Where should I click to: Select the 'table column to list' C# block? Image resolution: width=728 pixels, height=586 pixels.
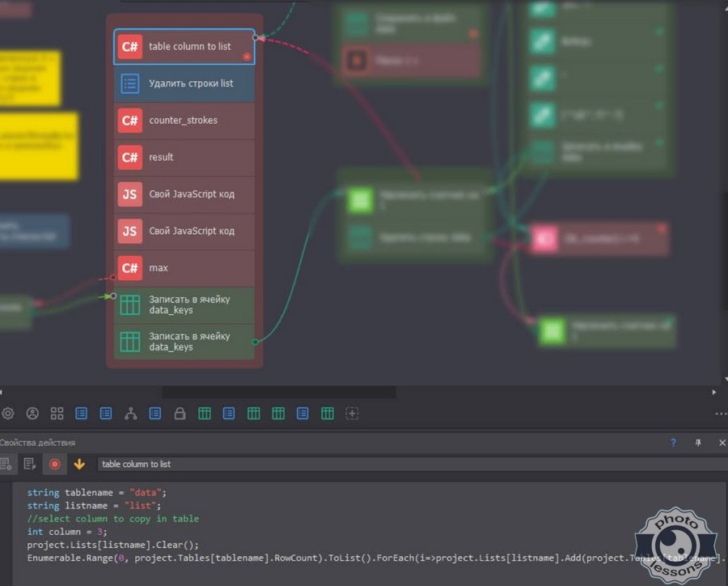[184, 47]
